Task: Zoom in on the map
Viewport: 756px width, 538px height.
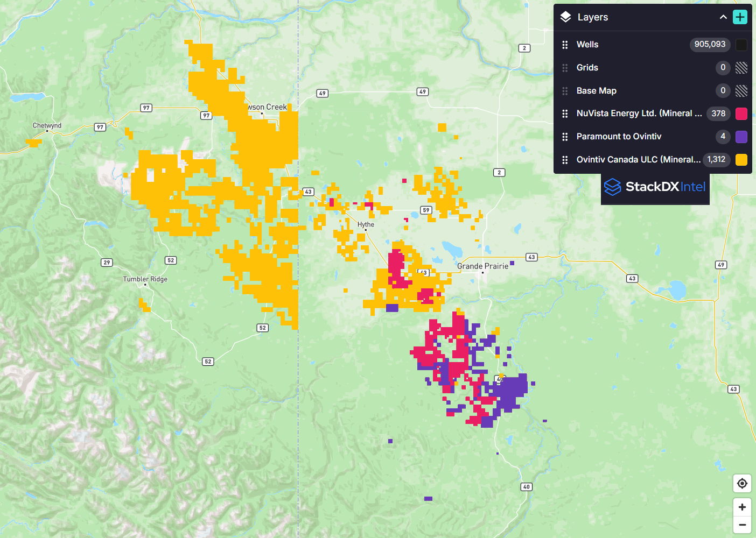Action: click(742, 507)
